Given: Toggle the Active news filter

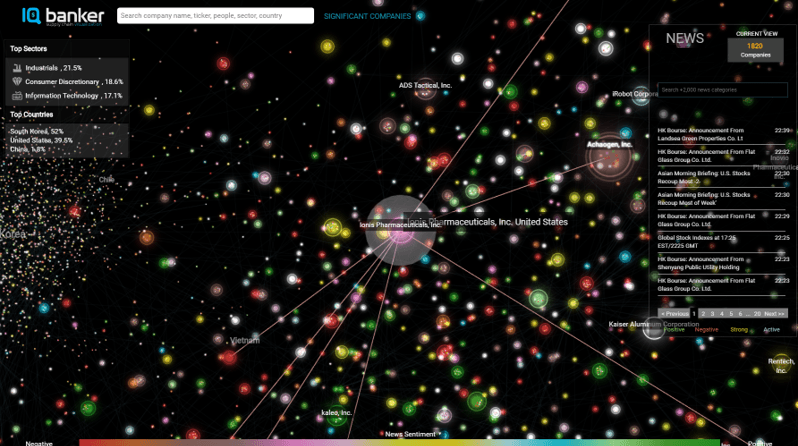Looking at the screenshot, I should coord(772,330).
